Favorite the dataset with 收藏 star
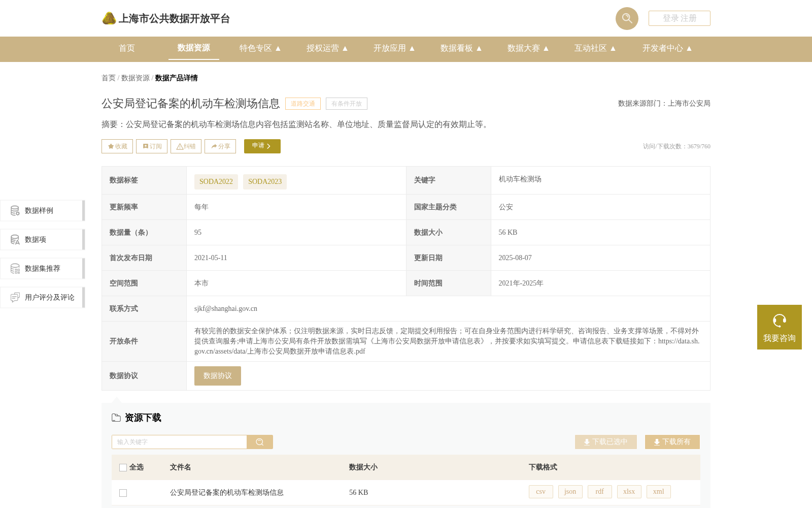This screenshot has width=812, height=508. (x=117, y=146)
